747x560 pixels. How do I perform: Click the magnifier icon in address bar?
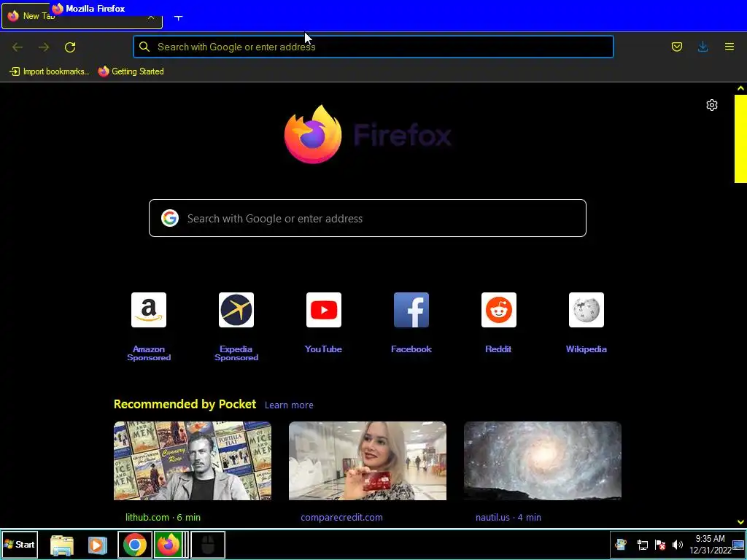coord(144,47)
